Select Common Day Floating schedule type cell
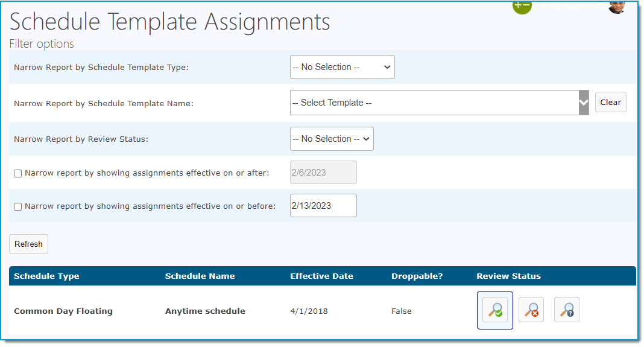This screenshot has width=644, height=347. (63, 311)
